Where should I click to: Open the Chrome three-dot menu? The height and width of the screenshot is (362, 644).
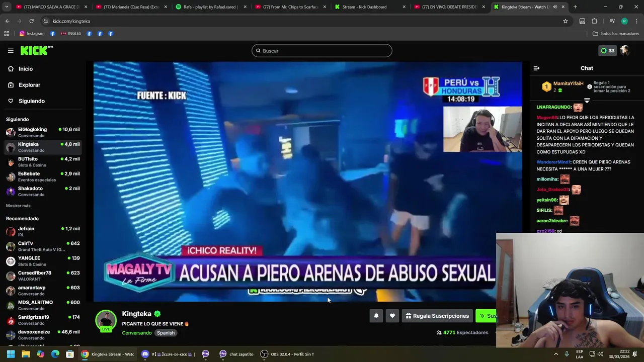(637, 21)
